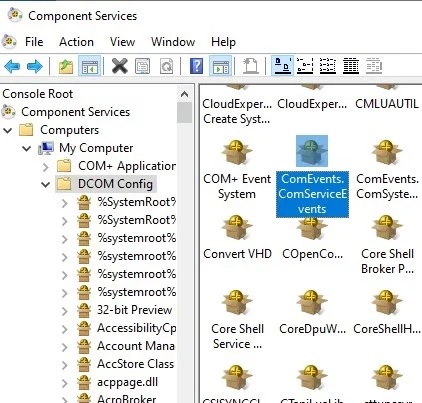Screen dimensions: 422x403
Task: Open Help with the question mark icon
Action: pos(196,66)
